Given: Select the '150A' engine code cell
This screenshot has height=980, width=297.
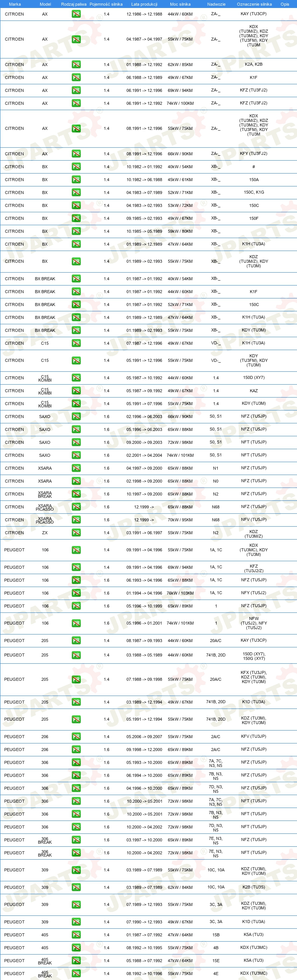Looking at the screenshot, I should coord(254,180).
